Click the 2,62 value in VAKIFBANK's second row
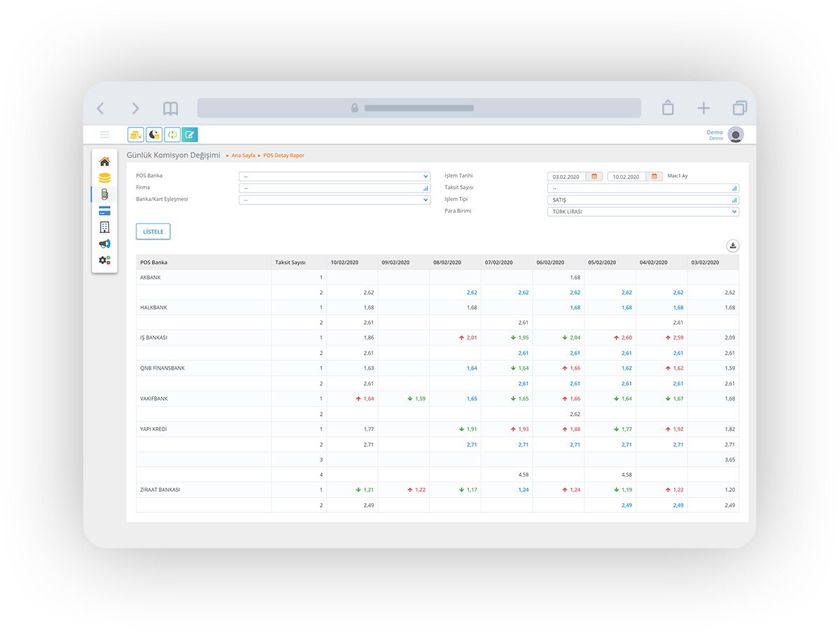 (x=575, y=414)
